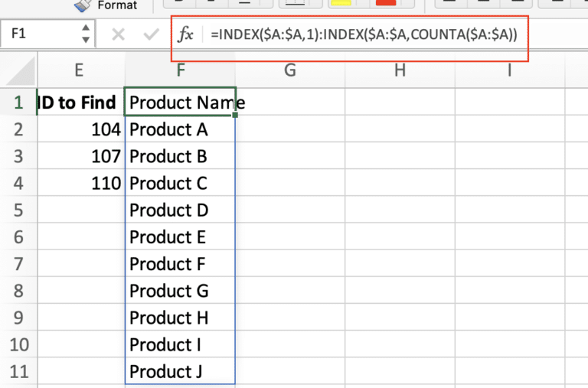This screenshot has height=388, width=588.
Task: Open Insert Function via fx icon
Action: [x=185, y=34]
